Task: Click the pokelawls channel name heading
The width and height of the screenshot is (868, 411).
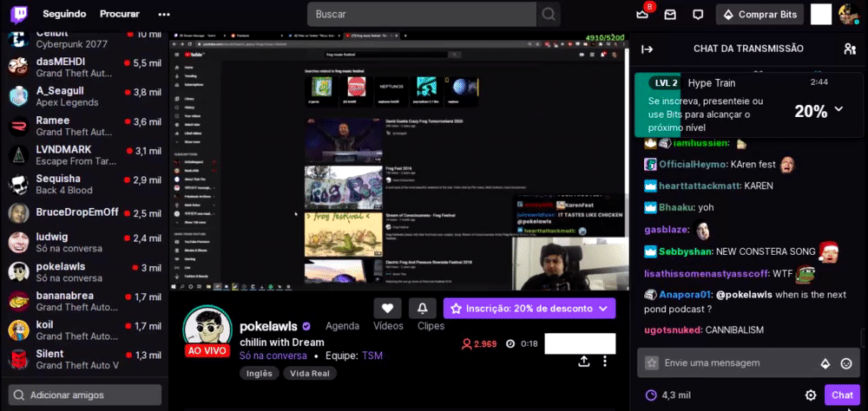Action: (x=268, y=326)
